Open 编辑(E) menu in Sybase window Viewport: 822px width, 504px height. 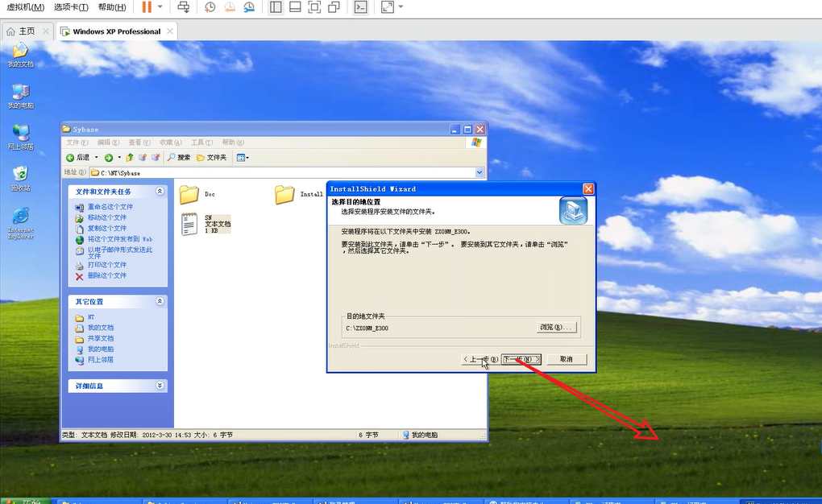click(x=108, y=143)
